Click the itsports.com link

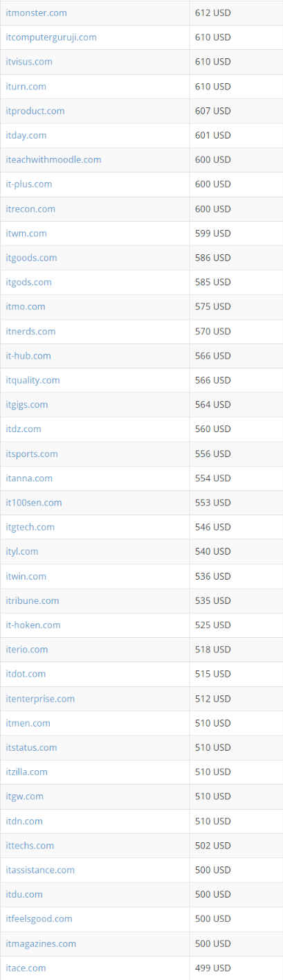(x=32, y=454)
